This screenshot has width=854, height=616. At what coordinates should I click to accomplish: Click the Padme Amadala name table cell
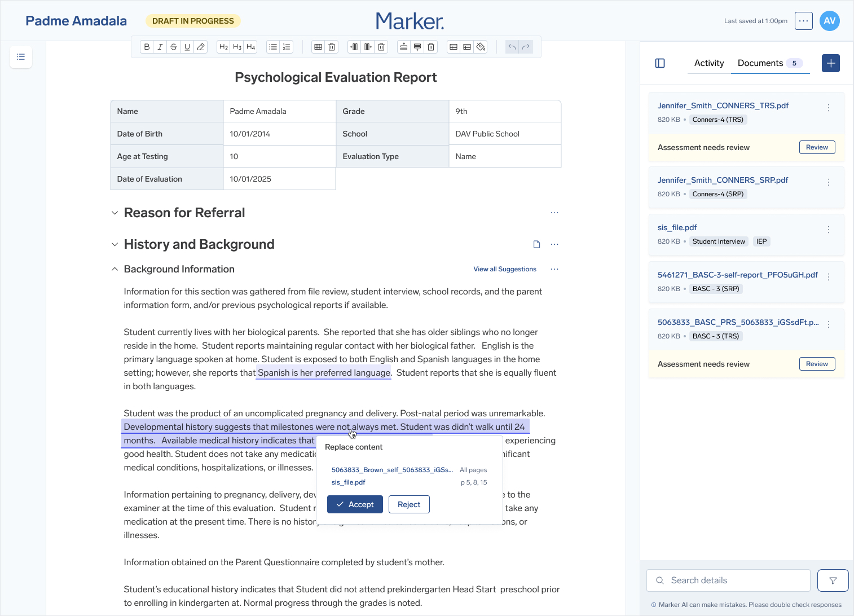279,111
